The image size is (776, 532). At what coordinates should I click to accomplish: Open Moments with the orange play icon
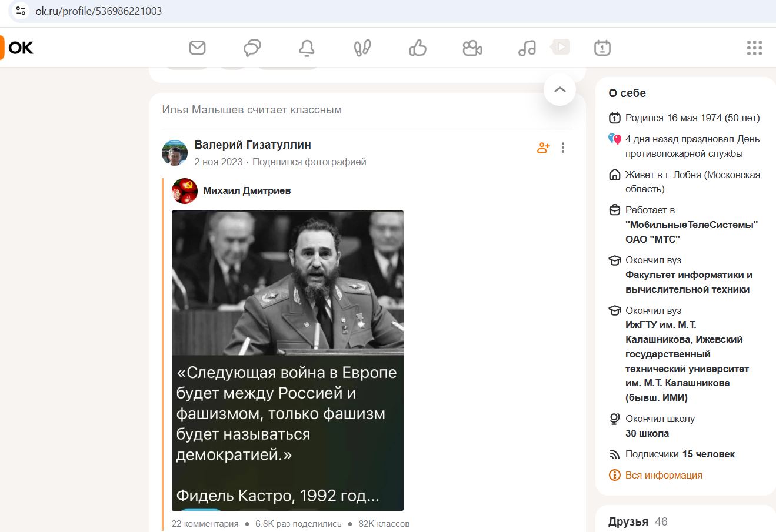560,46
